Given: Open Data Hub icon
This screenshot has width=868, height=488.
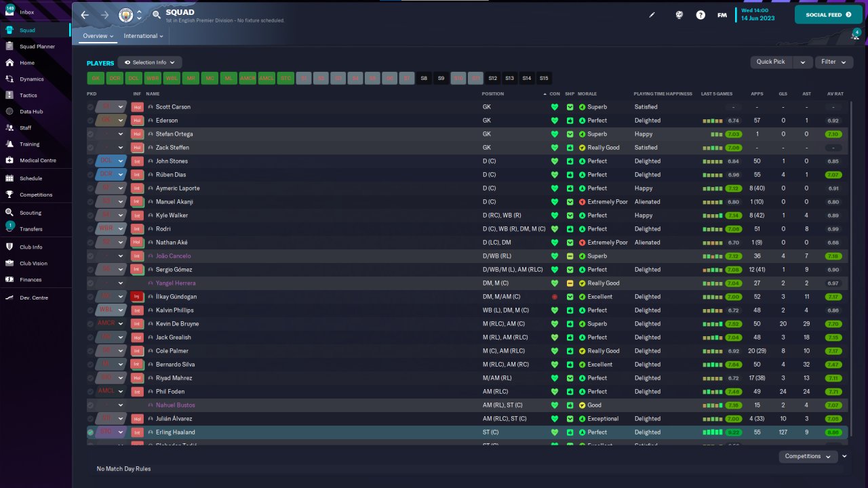Looking at the screenshot, I should click(x=9, y=111).
